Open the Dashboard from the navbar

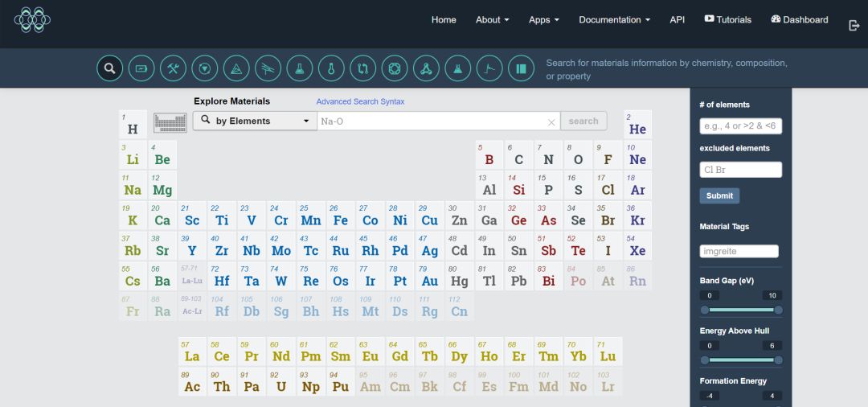tap(799, 20)
